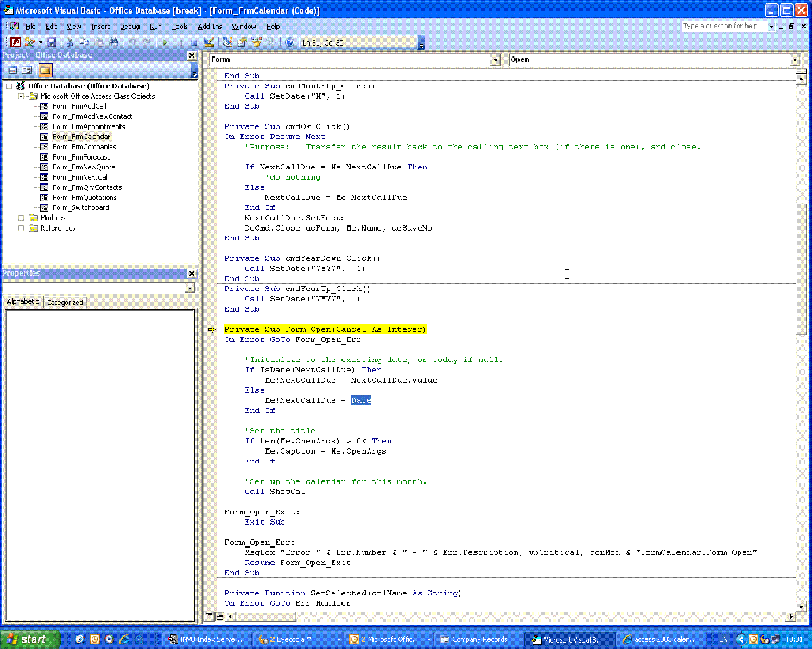The width and height of the screenshot is (812, 649).
Task: Open the File menu
Action: pyautogui.click(x=30, y=26)
